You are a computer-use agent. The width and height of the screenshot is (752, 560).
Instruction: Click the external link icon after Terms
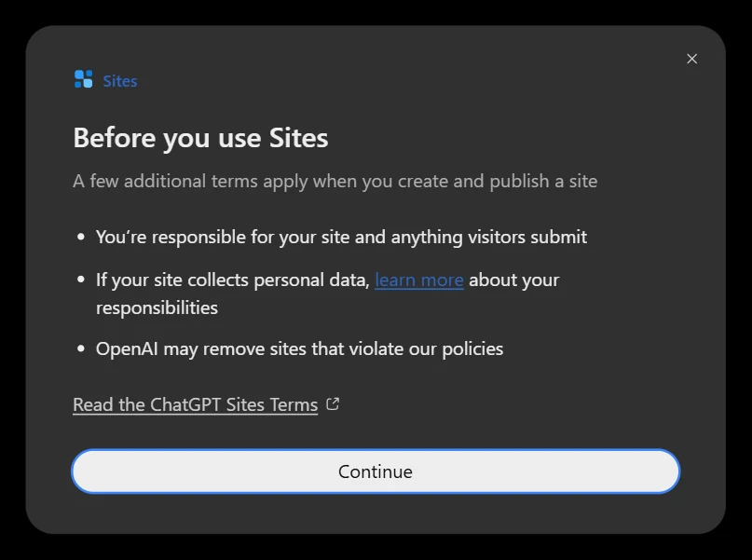point(333,404)
